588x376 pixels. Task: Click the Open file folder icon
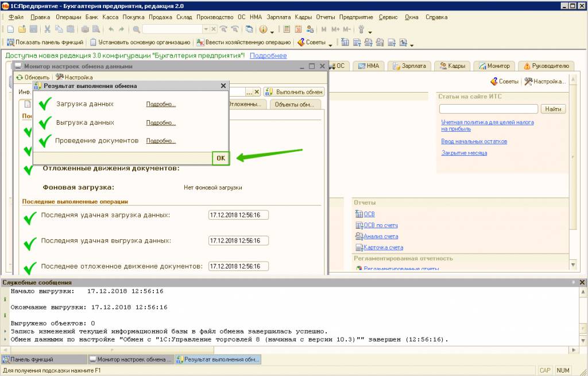pyautogui.click(x=22, y=29)
